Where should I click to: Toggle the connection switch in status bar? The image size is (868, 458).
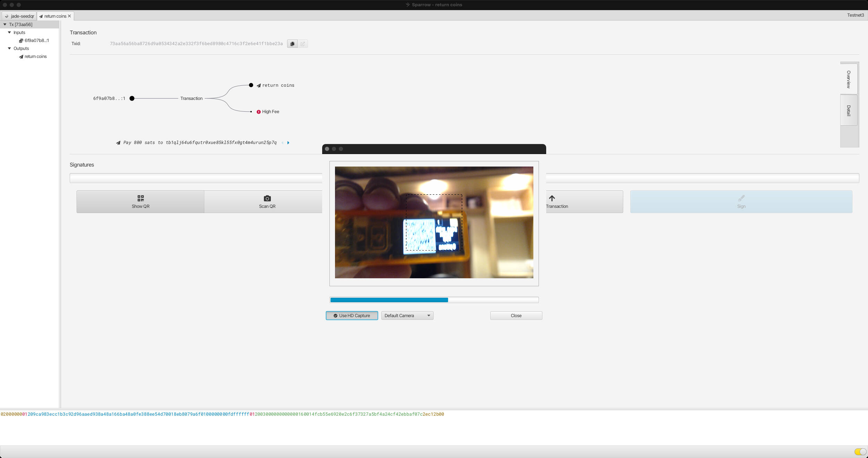click(860, 451)
